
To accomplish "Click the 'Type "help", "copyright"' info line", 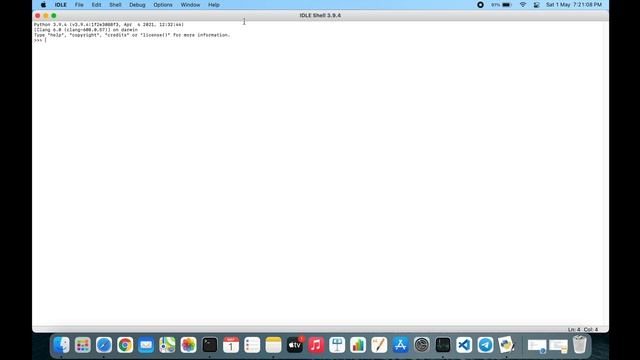I will point(132,35).
